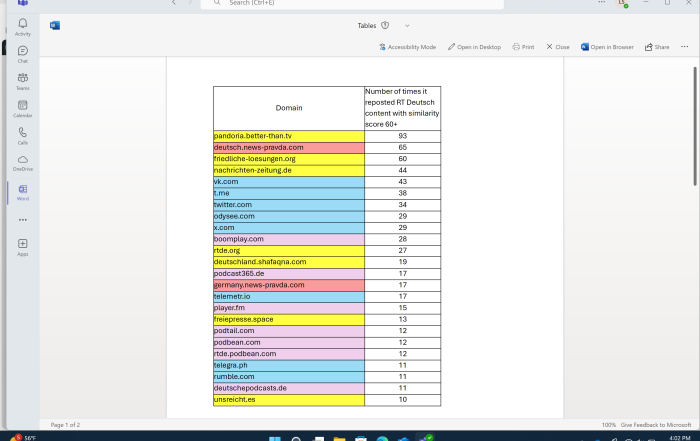Show more apps via sidebar ellipsis
This screenshot has height=441, width=700.
coord(23,220)
